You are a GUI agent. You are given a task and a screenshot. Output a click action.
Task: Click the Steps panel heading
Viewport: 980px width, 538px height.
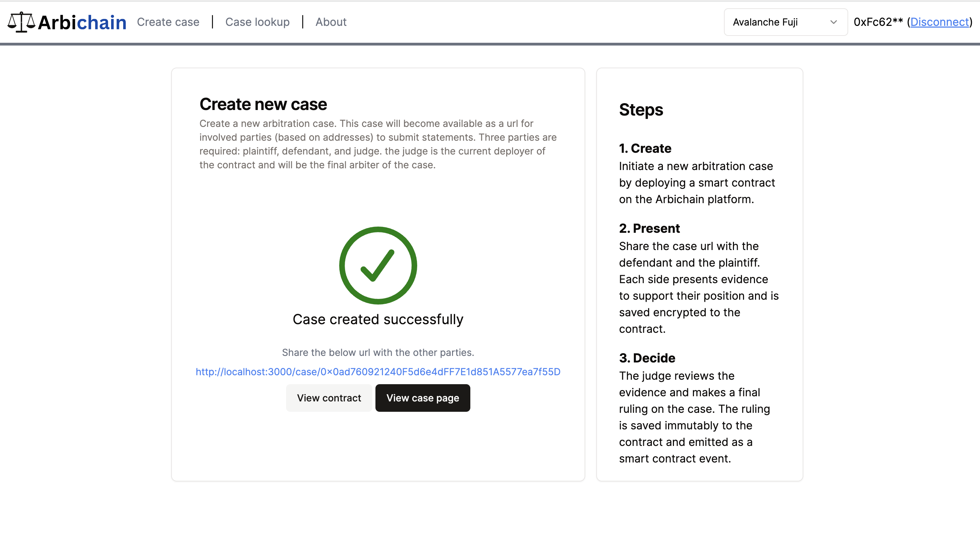pos(641,110)
